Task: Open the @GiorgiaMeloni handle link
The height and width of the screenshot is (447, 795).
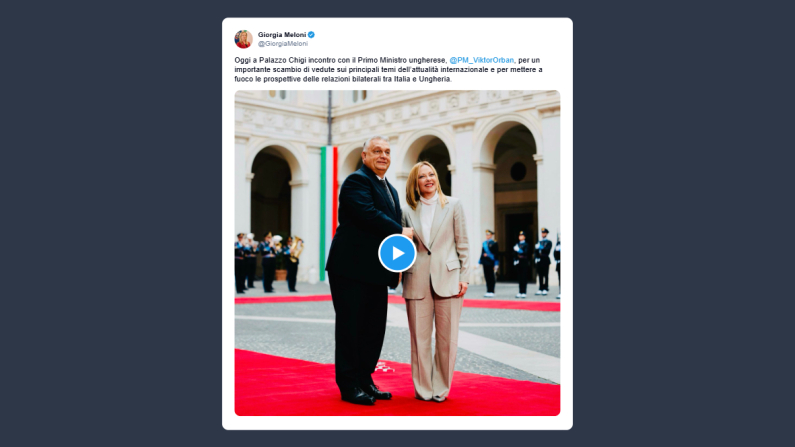Action: (x=283, y=44)
